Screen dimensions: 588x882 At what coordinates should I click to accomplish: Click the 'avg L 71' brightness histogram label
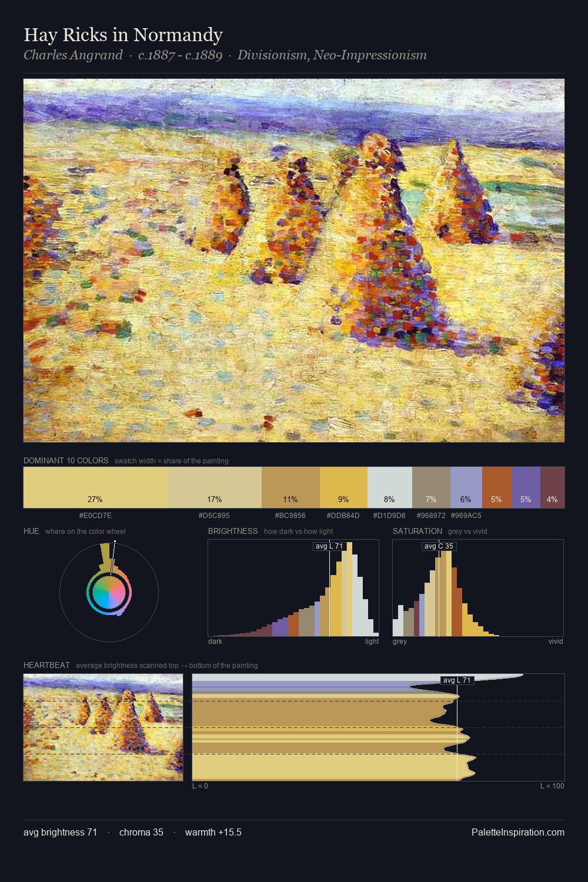(x=329, y=546)
